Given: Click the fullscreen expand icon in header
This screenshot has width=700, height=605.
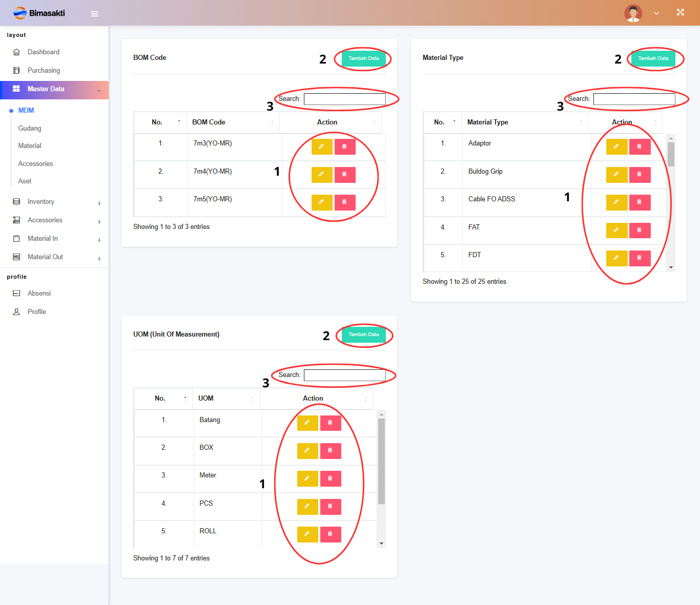Looking at the screenshot, I should [x=680, y=13].
